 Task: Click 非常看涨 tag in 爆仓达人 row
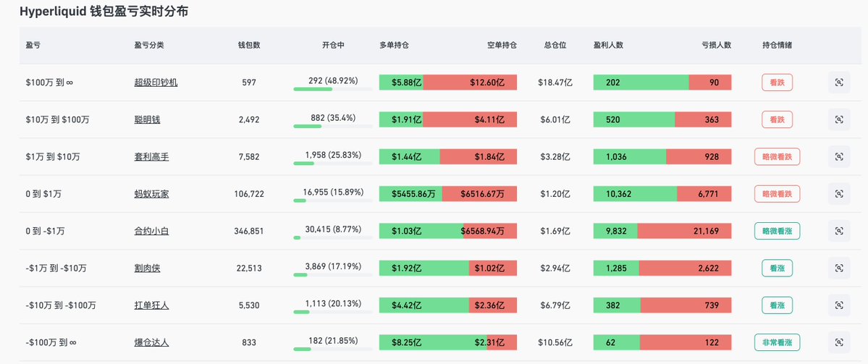pyautogui.click(x=778, y=342)
